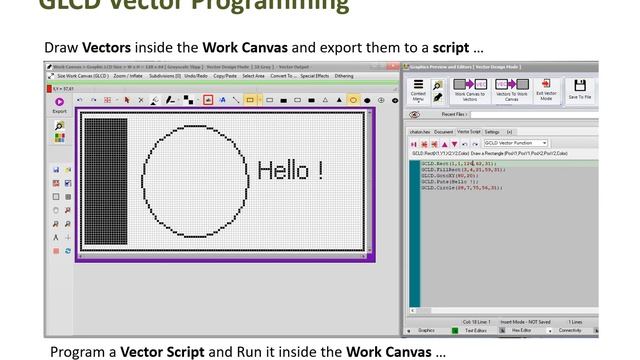Click the Work Canvas horizontal scrollbar
Screen dimensions: 640x360
222,256
